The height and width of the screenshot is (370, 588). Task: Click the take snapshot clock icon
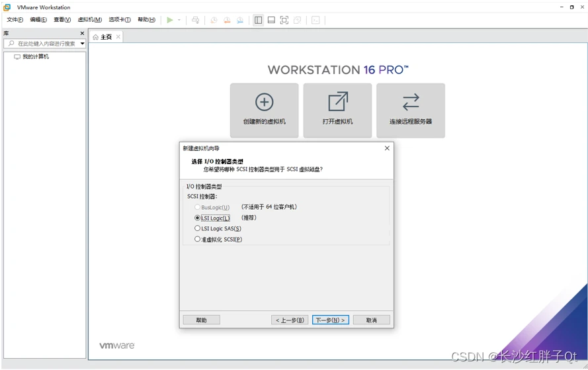(214, 20)
